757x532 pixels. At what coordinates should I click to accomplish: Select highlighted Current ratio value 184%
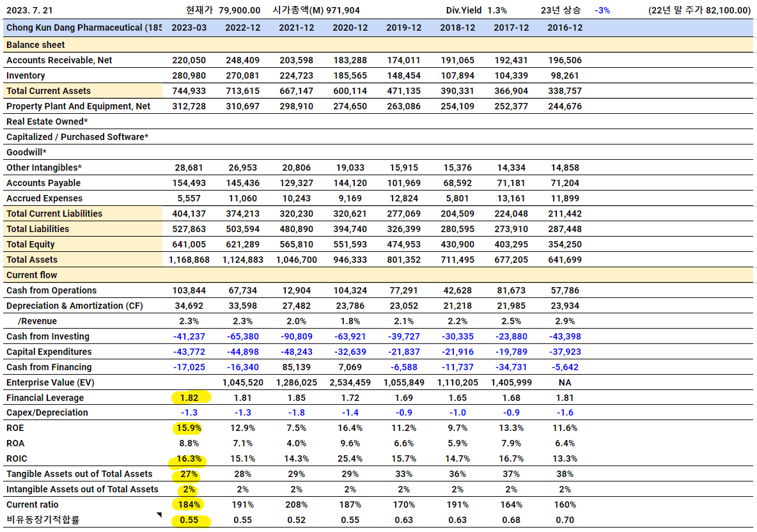pyautogui.click(x=189, y=505)
